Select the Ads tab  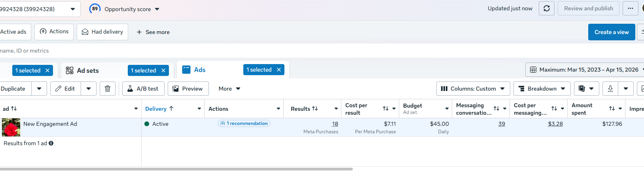click(199, 70)
